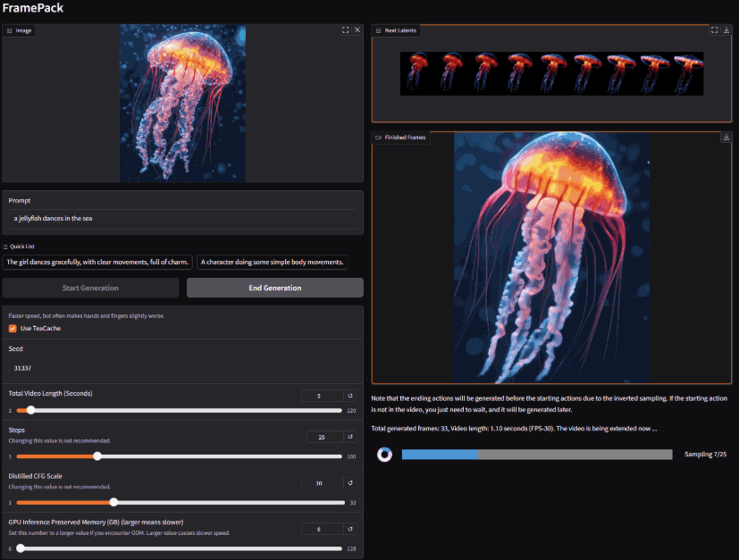Reset Distilled CFG Scale to default

(350, 483)
